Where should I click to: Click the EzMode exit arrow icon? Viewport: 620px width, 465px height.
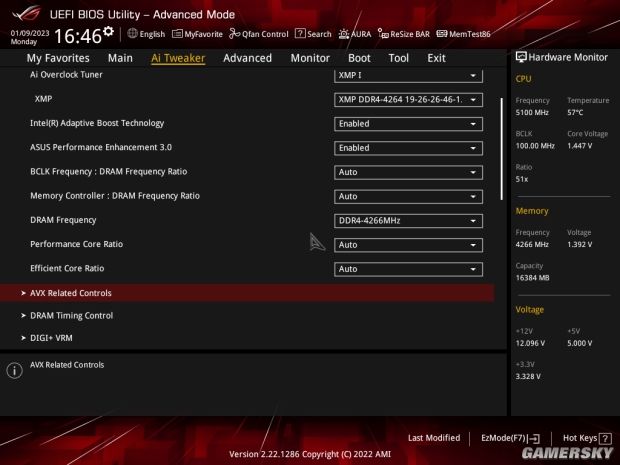pyautogui.click(x=534, y=439)
